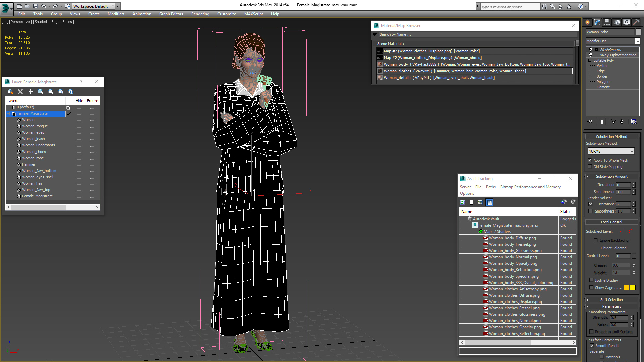Enable Render Values Smoothness checkbox
This screenshot has height=362, width=644.
[590, 211]
